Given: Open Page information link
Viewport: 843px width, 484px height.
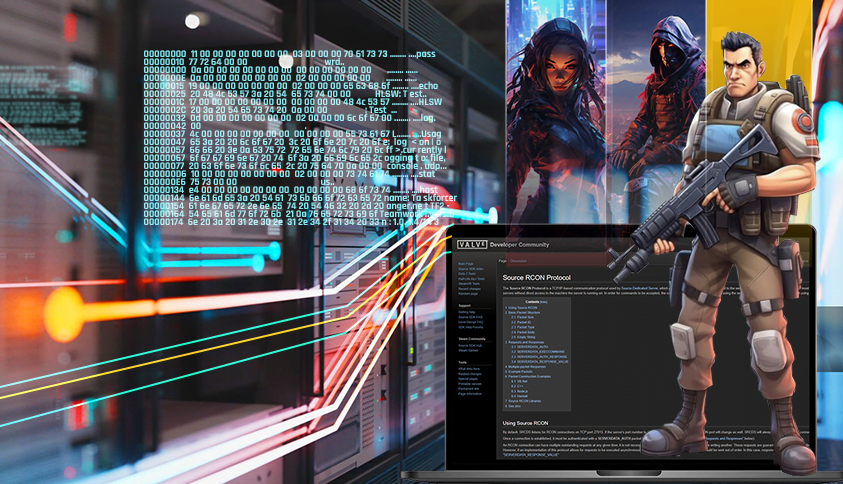Looking at the screenshot, I should [470, 394].
